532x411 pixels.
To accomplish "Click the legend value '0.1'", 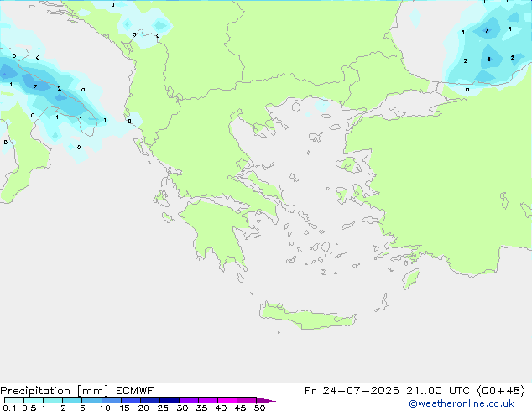I will click(x=9, y=408).
